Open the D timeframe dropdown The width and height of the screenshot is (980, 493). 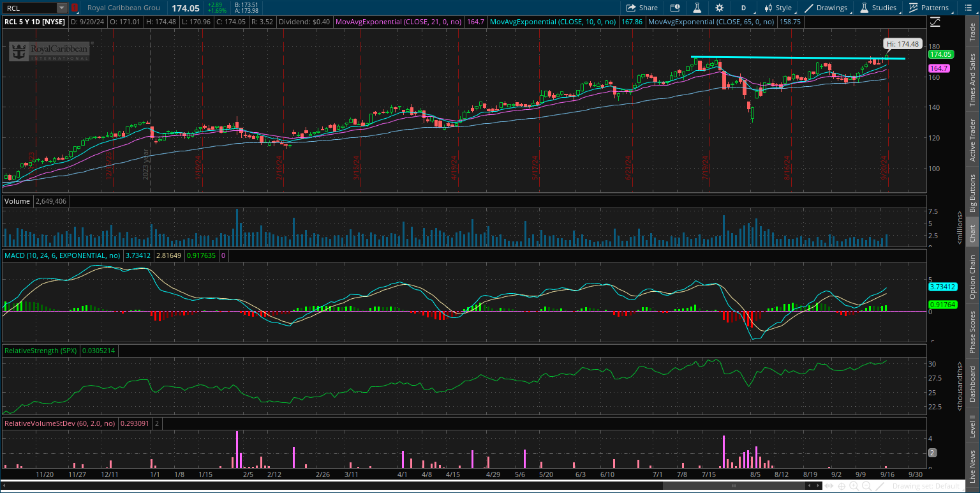tap(743, 8)
